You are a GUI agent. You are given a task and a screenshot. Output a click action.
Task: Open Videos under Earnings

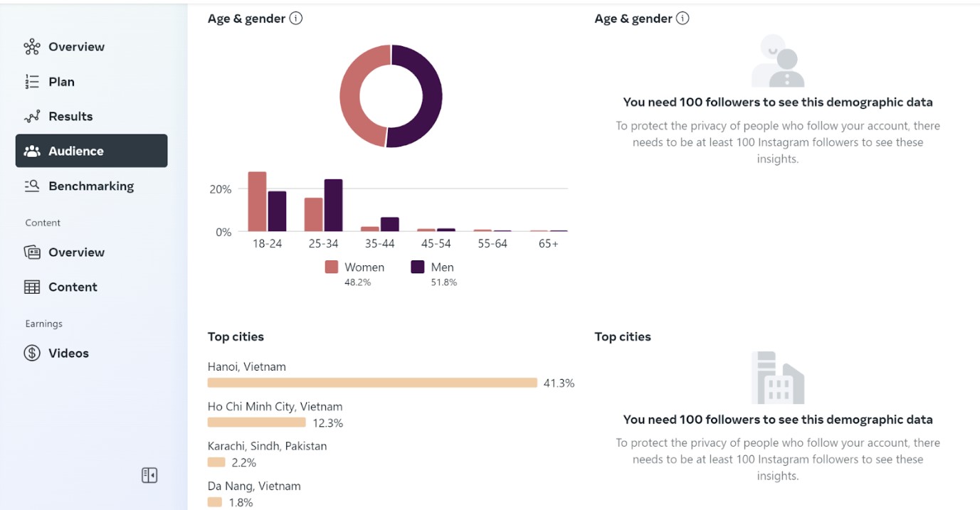coord(68,353)
